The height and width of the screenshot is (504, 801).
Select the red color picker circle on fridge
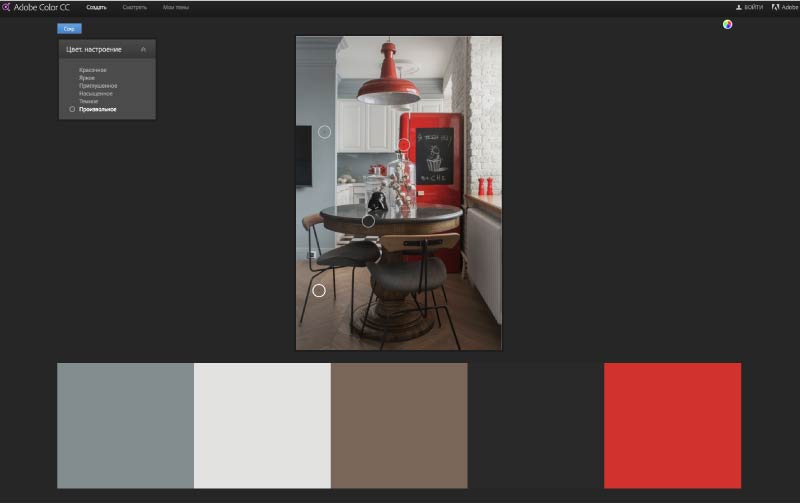click(404, 145)
